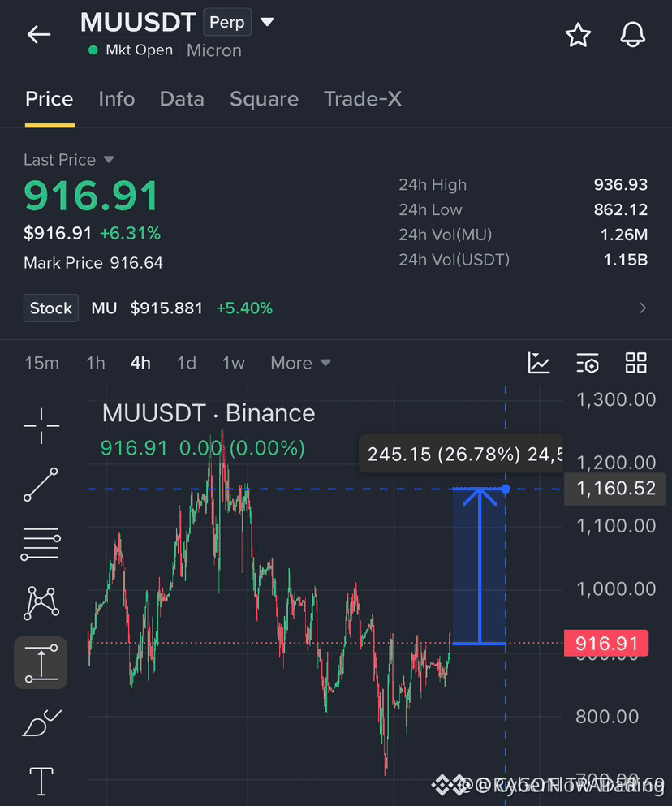672x806 pixels.
Task: Click the 24h Vol(USDT) value 1.15B
Action: point(625,260)
